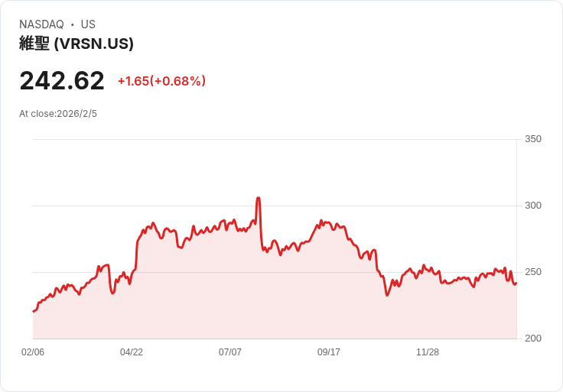The height and width of the screenshot is (392, 563).
Task: Click the At close:2026/2/5 text
Action: [58, 114]
